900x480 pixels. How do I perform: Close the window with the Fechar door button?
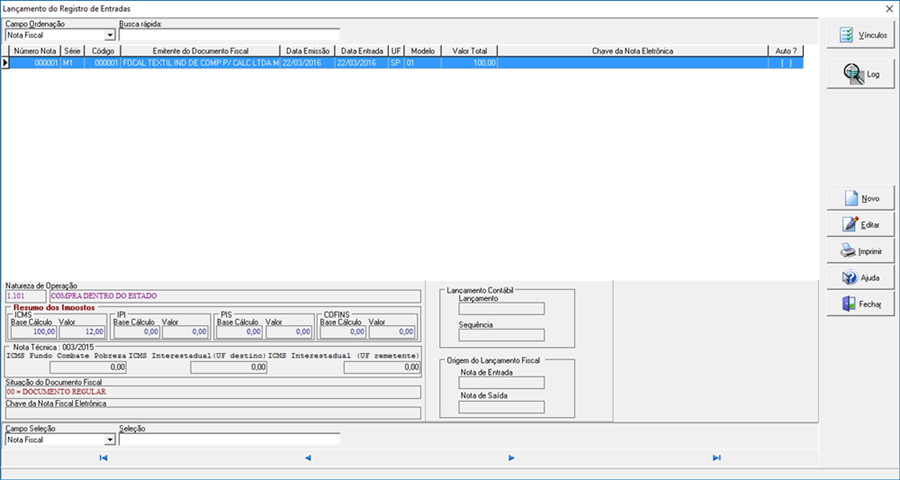click(860, 304)
